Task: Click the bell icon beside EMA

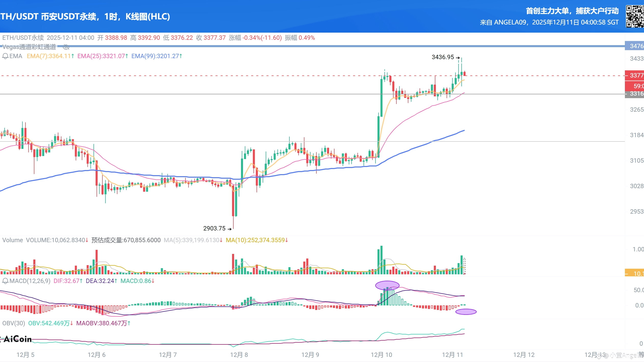Action: point(5,56)
